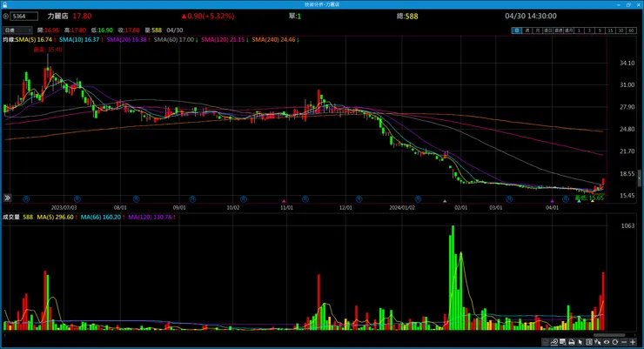Click the adjusted monthly (還月) period button
The image size is (644, 349).
(x=568, y=30)
